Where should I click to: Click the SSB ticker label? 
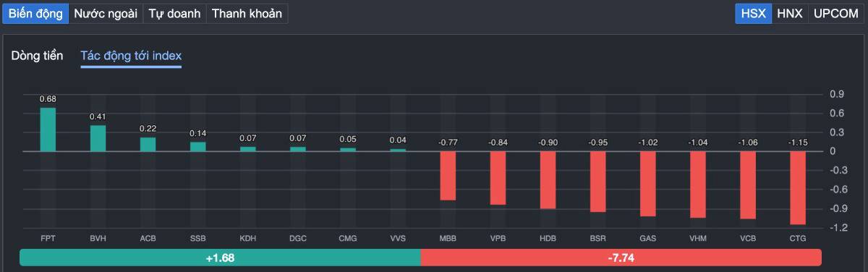(x=197, y=238)
